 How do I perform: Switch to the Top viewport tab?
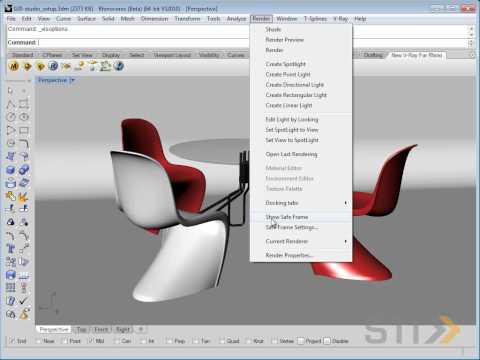click(x=81, y=329)
